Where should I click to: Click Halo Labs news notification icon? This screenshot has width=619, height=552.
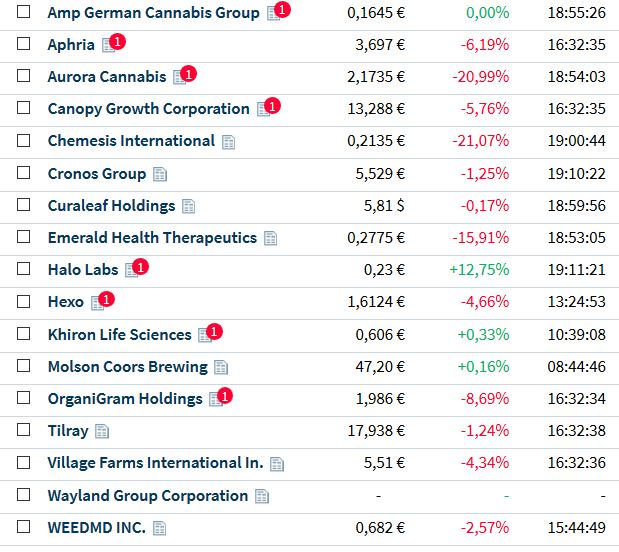click(x=132, y=270)
